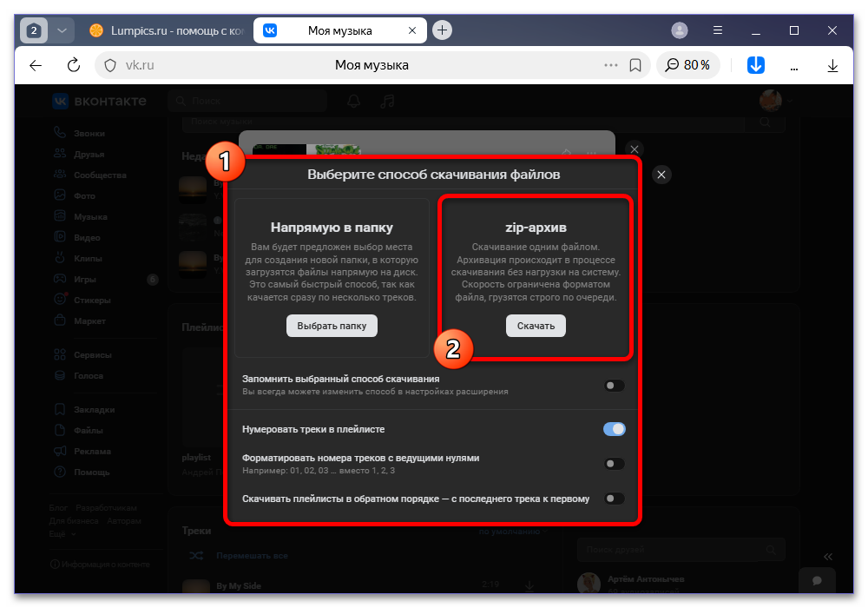Toggle Запомнить выбранный способ скачивания switch
Image resolution: width=868 pixels, height=608 pixels.
click(x=614, y=386)
